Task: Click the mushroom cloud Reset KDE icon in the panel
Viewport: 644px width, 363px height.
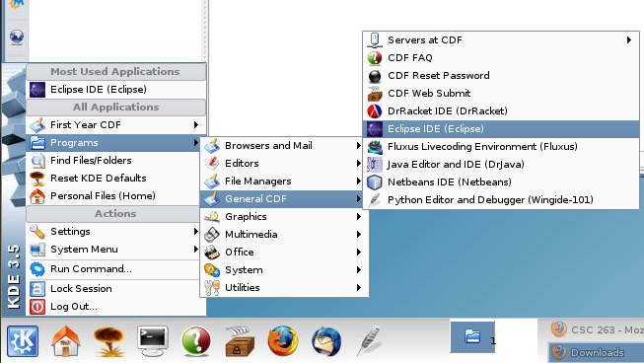Action: click(x=109, y=341)
